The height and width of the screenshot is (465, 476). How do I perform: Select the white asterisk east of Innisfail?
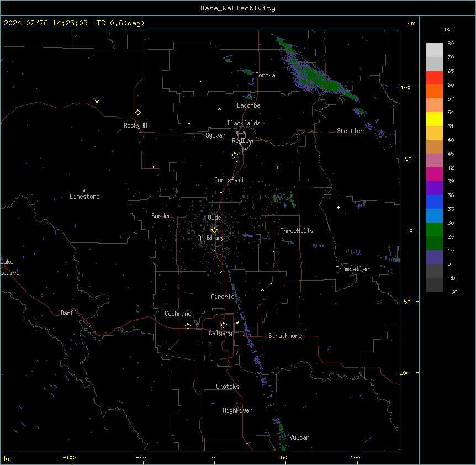pos(277,167)
